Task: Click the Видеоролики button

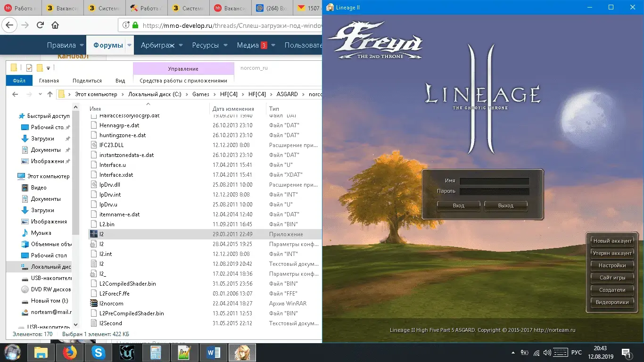Action: point(612,302)
